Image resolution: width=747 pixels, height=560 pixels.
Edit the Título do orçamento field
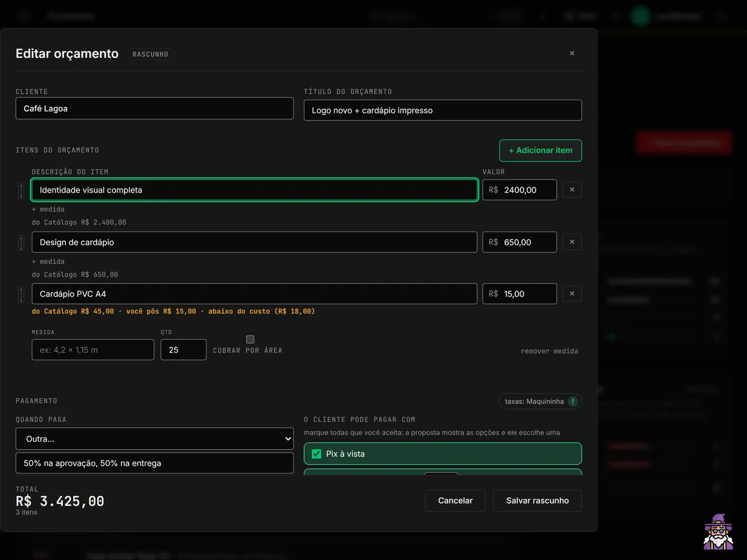point(443,110)
